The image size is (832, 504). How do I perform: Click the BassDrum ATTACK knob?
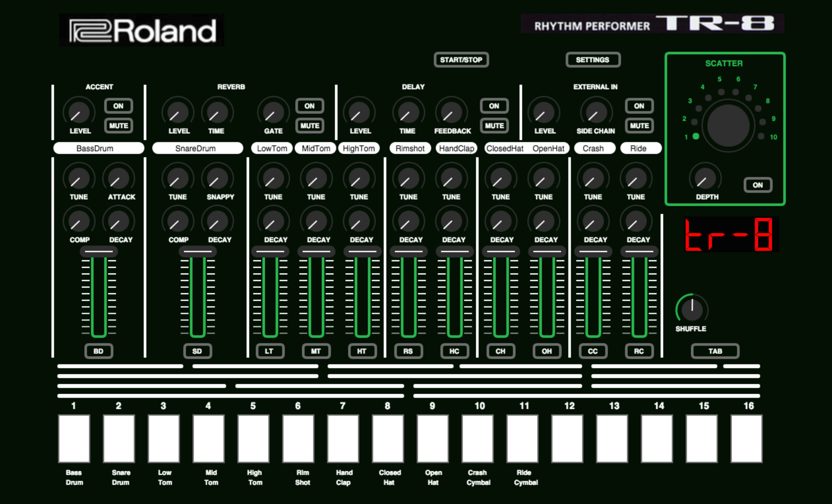(x=118, y=178)
